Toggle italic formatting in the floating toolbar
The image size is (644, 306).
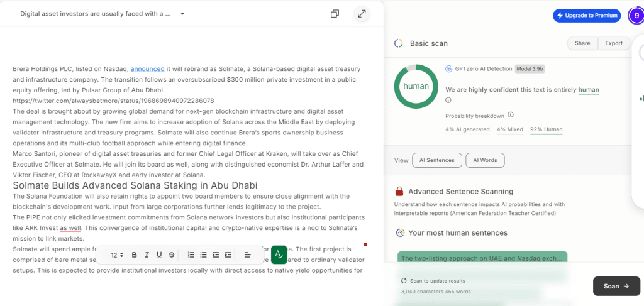pyautogui.click(x=147, y=255)
